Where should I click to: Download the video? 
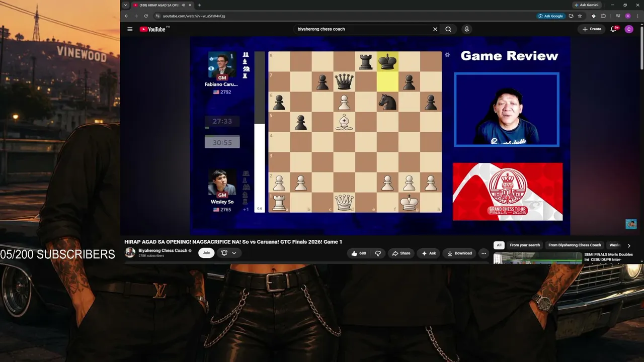click(x=459, y=253)
